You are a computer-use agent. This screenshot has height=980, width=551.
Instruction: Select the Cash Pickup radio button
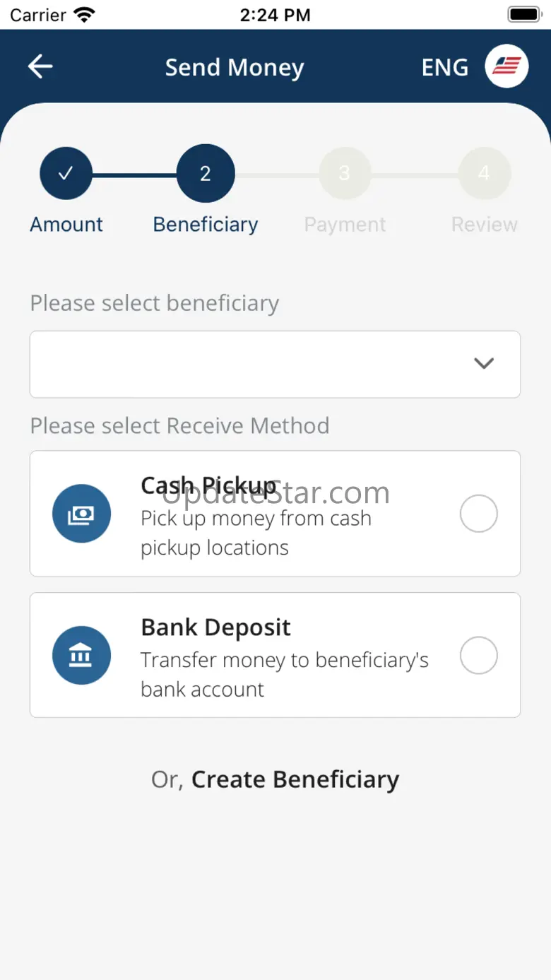479,514
